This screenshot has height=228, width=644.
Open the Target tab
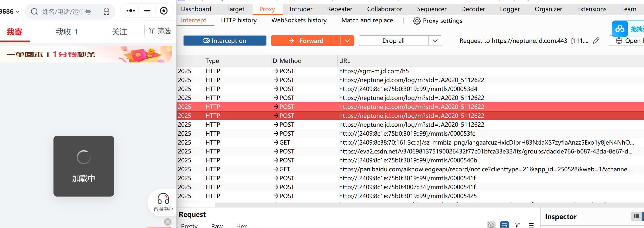[235, 9]
